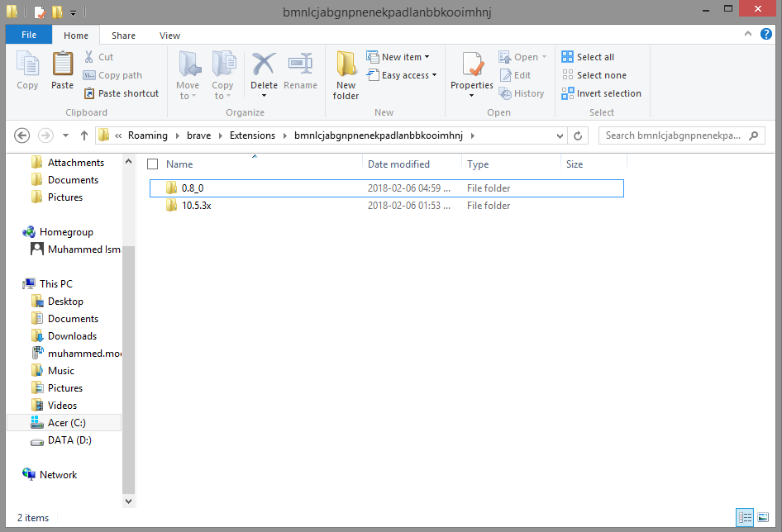Go forward with the forward arrow
This screenshot has width=782, height=532.
[46, 135]
